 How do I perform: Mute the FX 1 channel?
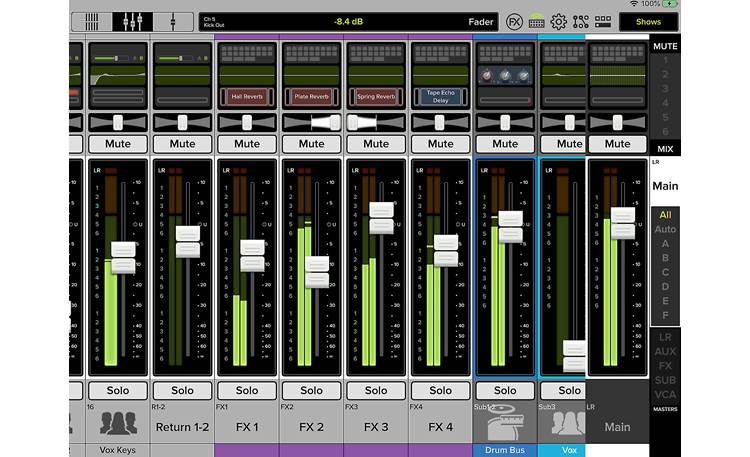coord(247,144)
